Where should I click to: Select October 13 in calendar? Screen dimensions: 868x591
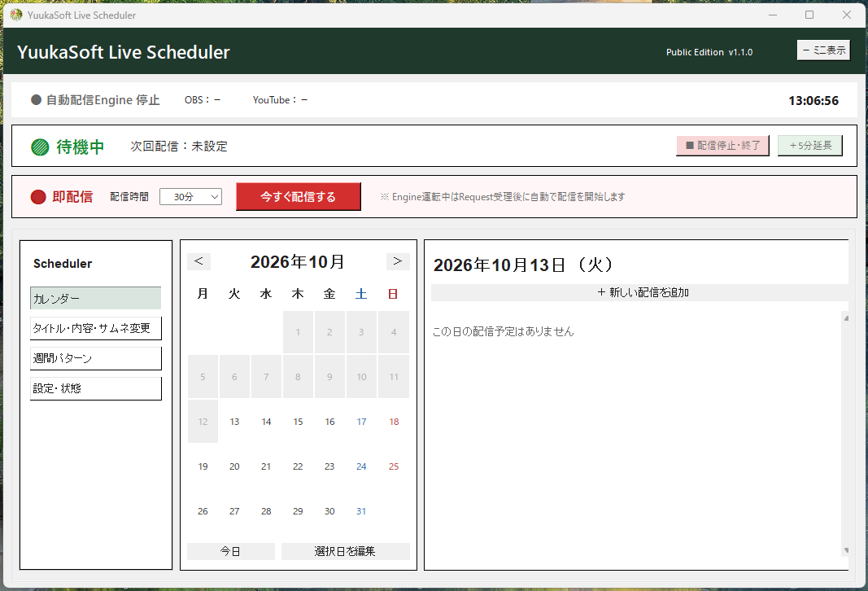[x=235, y=422]
